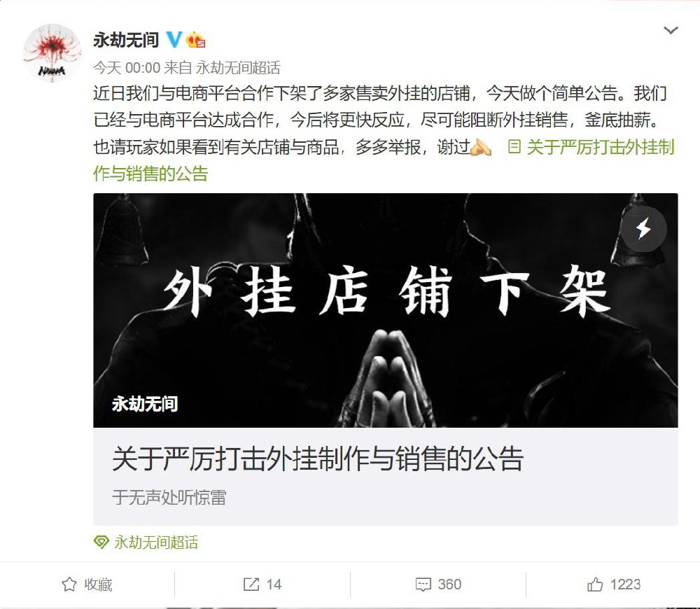Click the green diamond super-topic icon
This screenshot has height=609, width=700.
tap(101, 542)
